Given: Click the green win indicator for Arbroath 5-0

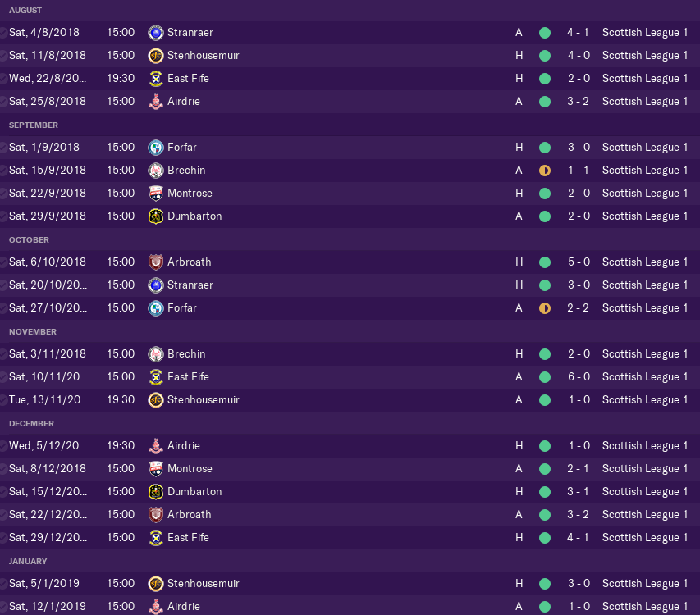Looking at the screenshot, I should (545, 262).
